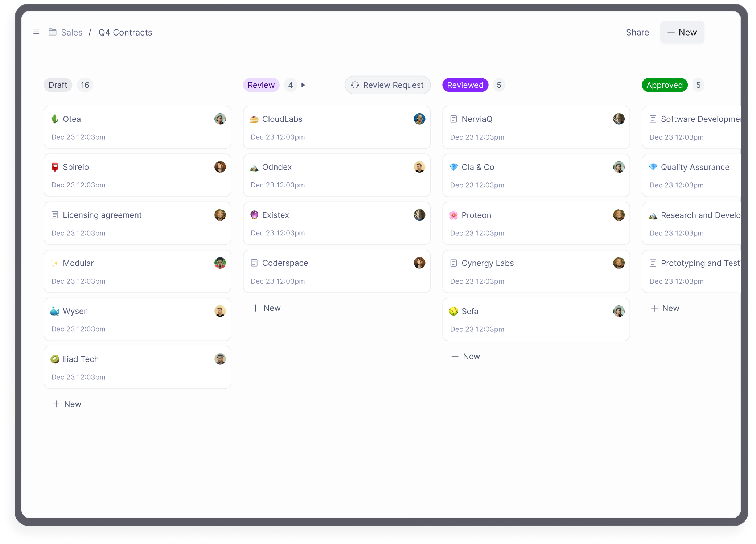756x544 pixels.
Task: Open the Q4 Contracts breadcrumb item
Action: (x=125, y=32)
